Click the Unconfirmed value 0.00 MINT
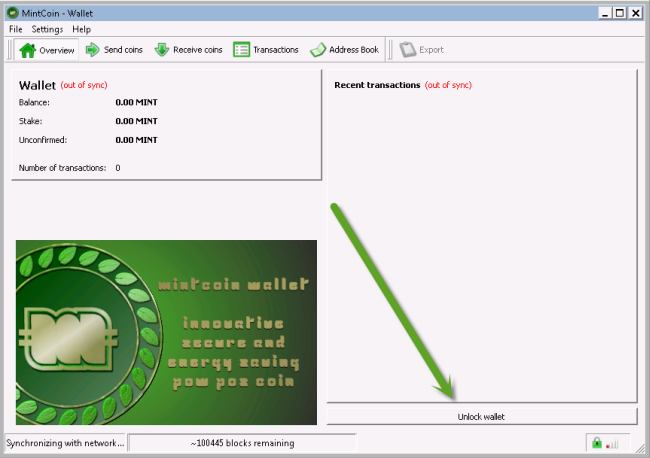The image size is (650, 458). tap(136, 140)
